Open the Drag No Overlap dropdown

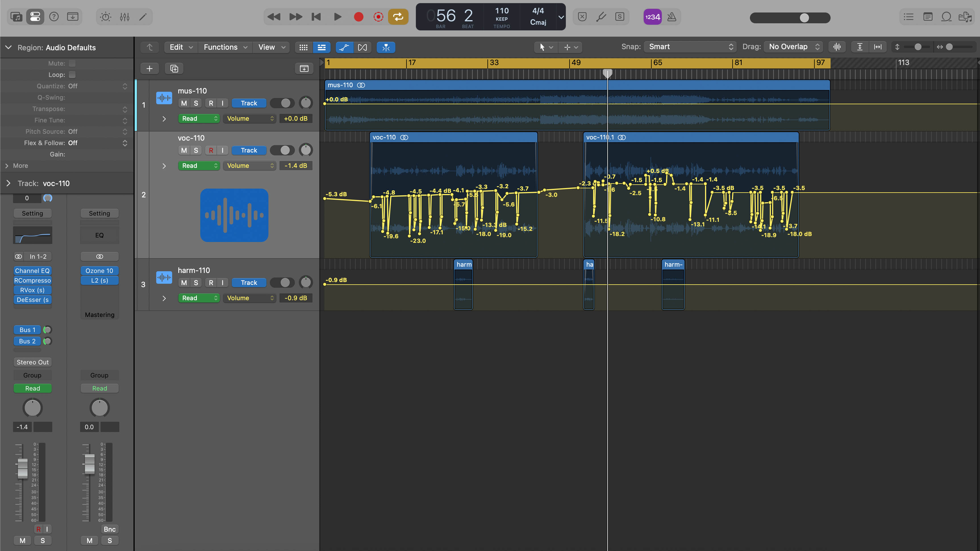[x=794, y=47]
